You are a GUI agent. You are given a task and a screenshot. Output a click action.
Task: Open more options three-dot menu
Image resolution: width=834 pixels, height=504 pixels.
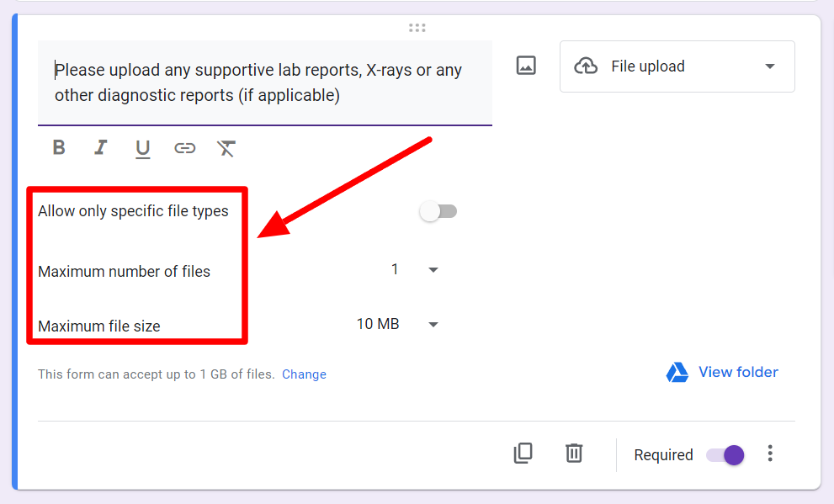pos(770,454)
